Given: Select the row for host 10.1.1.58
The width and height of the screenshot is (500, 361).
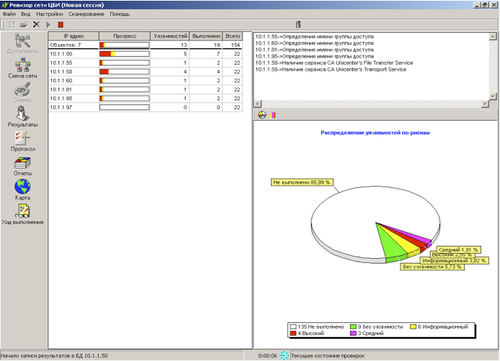Looking at the screenshot, I should tap(145, 72).
